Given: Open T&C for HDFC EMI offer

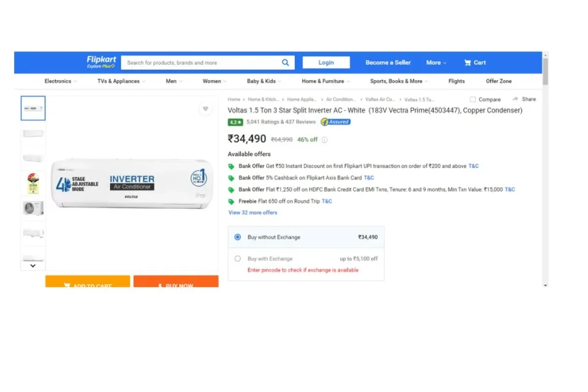Looking at the screenshot, I should coord(510,189).
